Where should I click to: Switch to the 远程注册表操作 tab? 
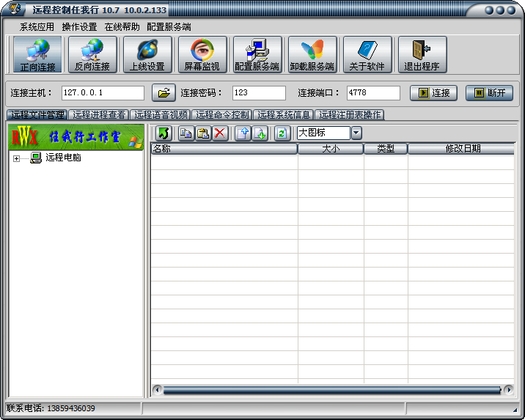pos(350,115)
